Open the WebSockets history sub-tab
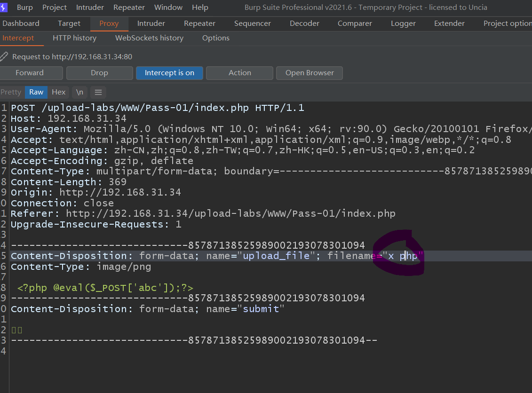Screen dimensions: 532x393 pos(149,38)
